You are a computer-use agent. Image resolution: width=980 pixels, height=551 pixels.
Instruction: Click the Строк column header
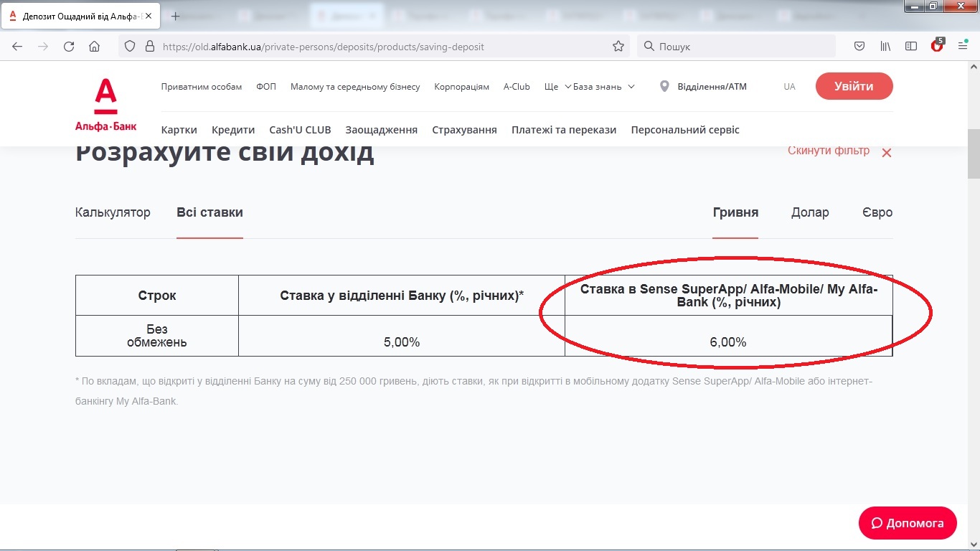(157, 296)
